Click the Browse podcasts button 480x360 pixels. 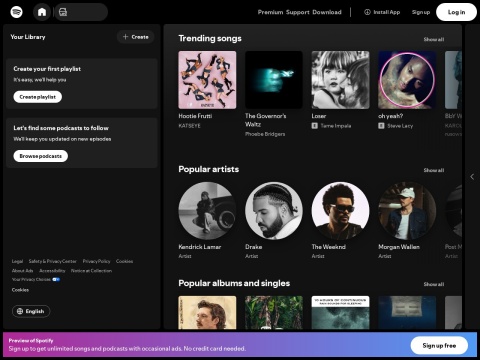click(x=41, y=156)
